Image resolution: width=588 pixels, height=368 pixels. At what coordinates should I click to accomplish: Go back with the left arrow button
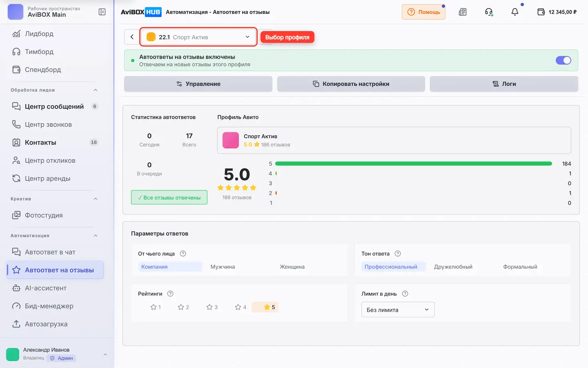[132, 37]
